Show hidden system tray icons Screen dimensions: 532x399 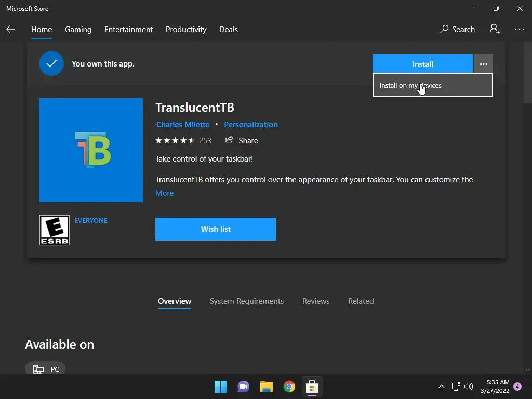click(442, 387)
